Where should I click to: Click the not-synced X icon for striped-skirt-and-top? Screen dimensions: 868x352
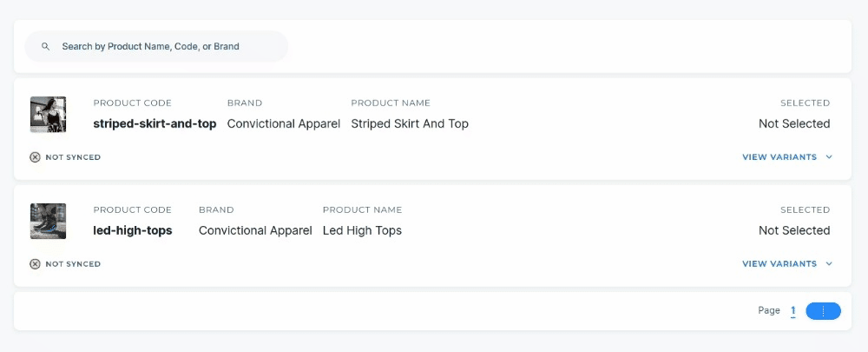click(35, 157)
